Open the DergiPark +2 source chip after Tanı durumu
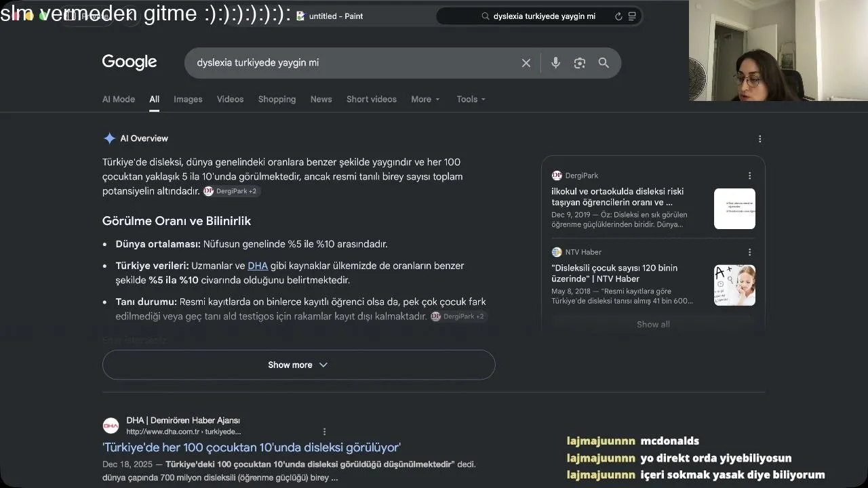 458,317
